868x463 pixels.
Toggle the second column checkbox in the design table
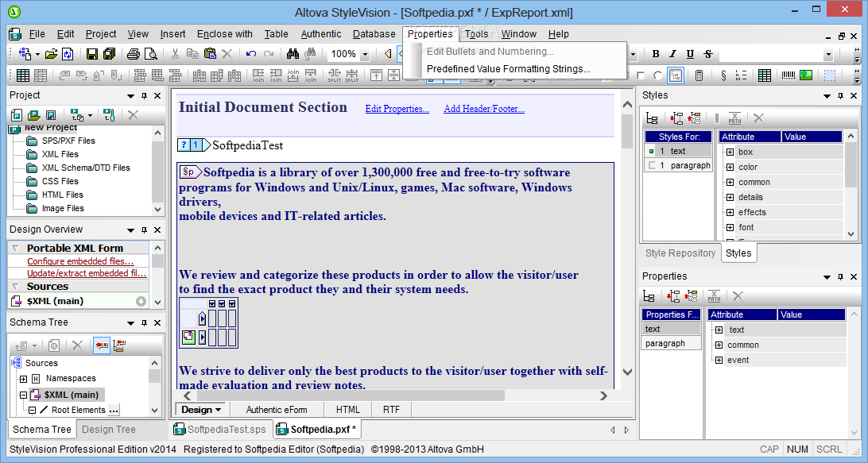pyautogui.click(x=222, y=303)
